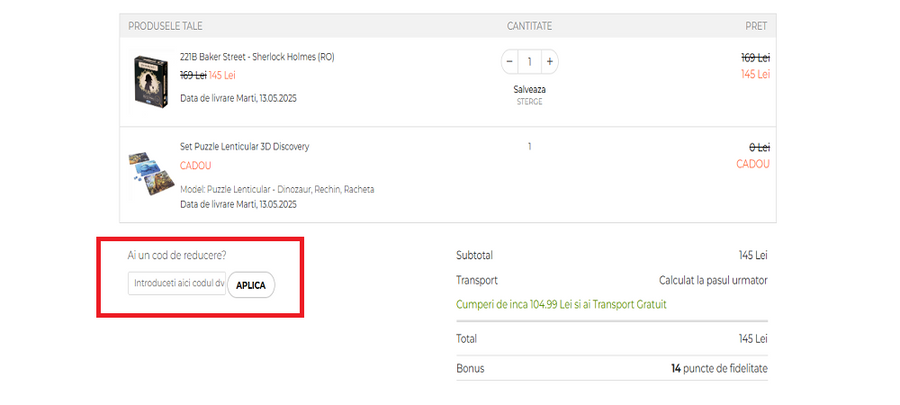Increase quantity with the plus button
The width and height of the screenshot is (900, 405).
pos(549,61)
